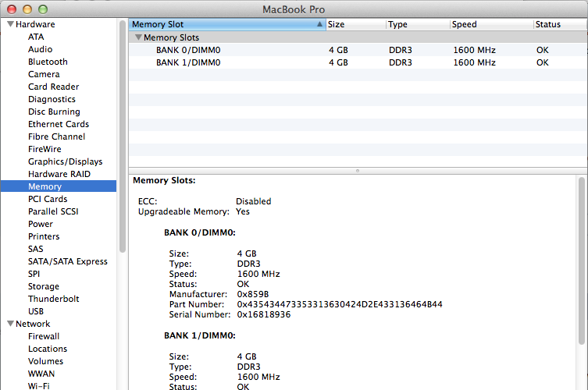Select WWAN under Network
The image size is (588, 390).
pos(41,374)
